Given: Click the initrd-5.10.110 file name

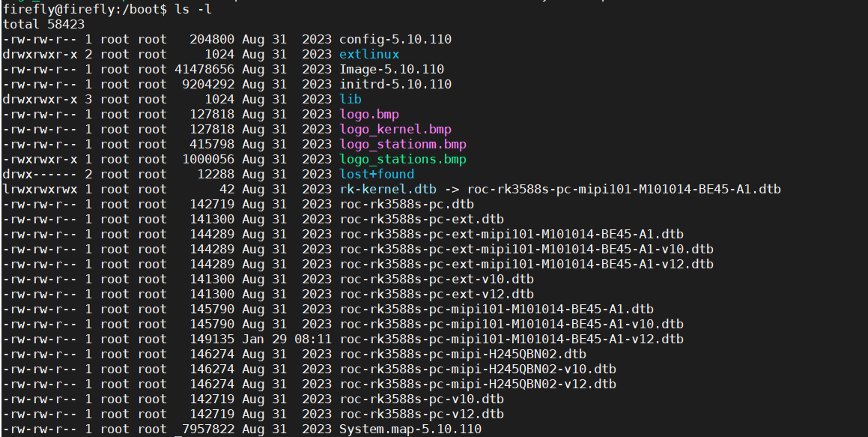Looking at the screenshot, I should click(395, 85).
